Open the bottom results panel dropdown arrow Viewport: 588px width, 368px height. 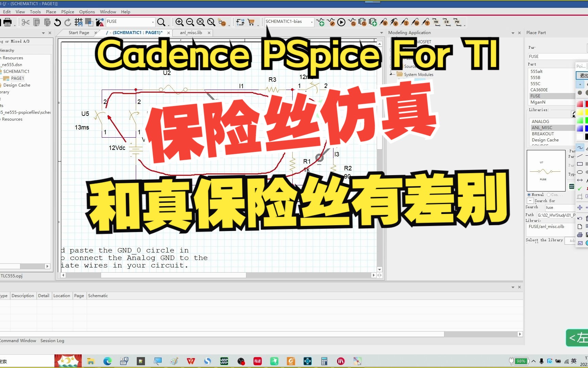tap(513, 287)
